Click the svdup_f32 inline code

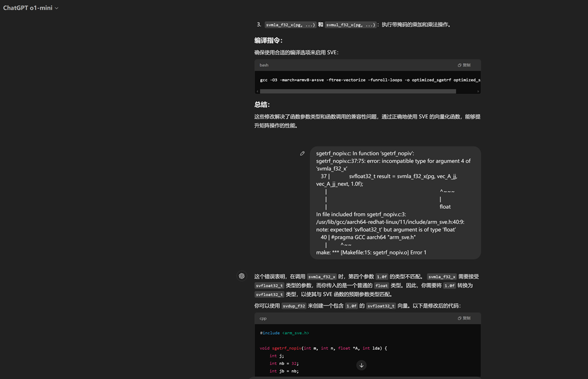click(294, 306)
